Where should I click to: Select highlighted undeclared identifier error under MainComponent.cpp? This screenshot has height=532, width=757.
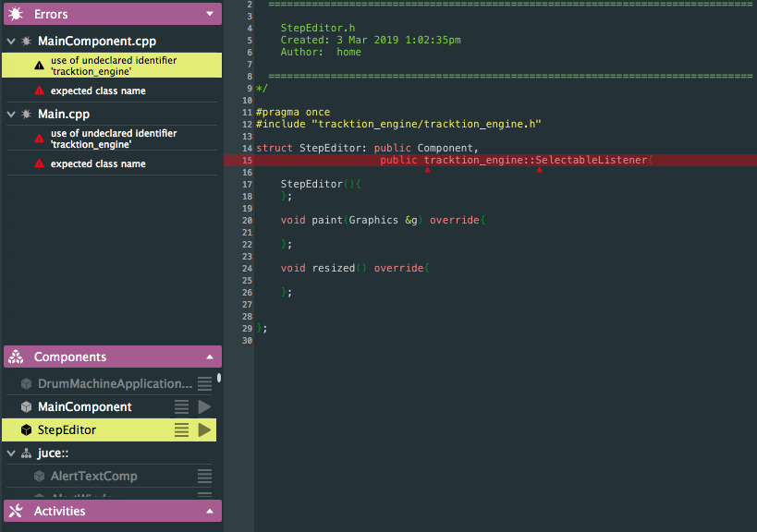(x=112, y=65)
